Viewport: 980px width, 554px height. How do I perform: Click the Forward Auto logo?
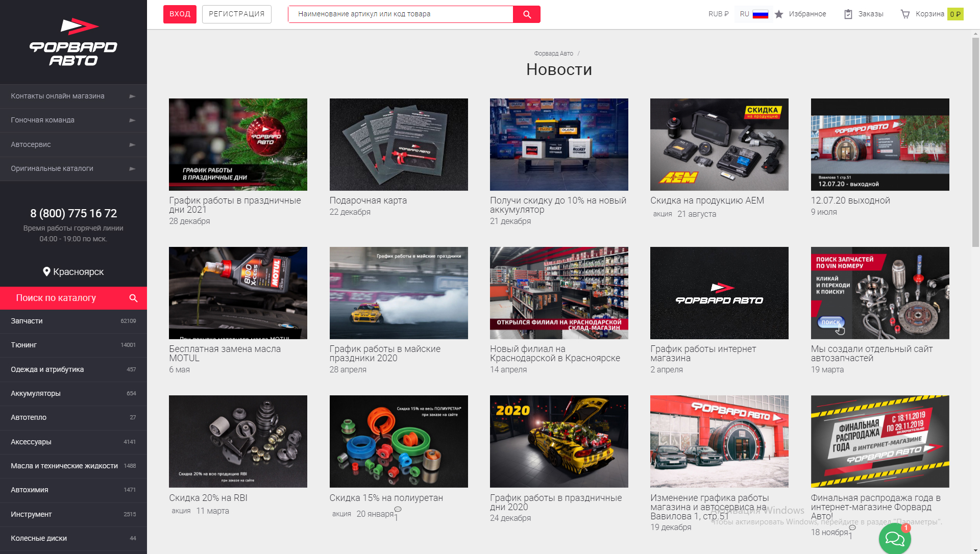tap(73, 42)
